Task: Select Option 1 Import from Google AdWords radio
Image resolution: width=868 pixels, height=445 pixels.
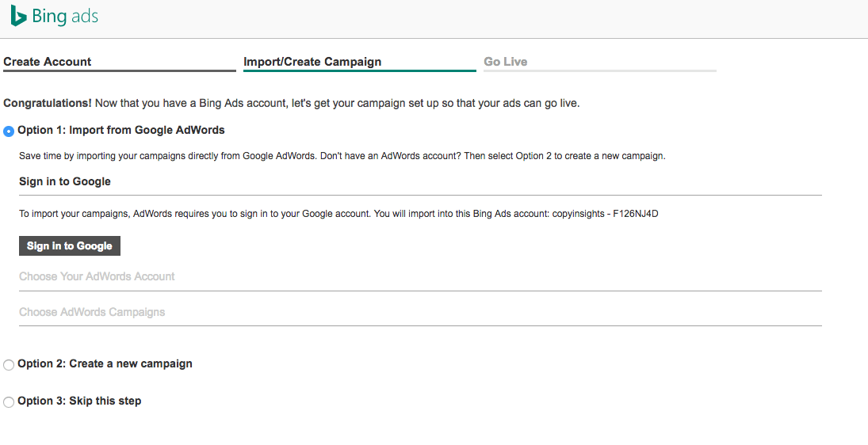Action: coord(8,131)
